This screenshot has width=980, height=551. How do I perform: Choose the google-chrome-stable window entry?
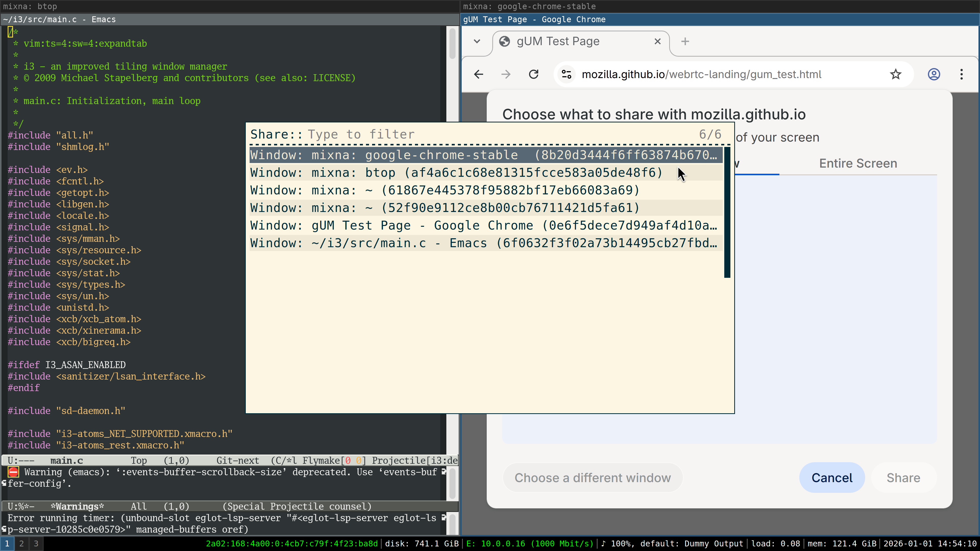pos(483,155)
